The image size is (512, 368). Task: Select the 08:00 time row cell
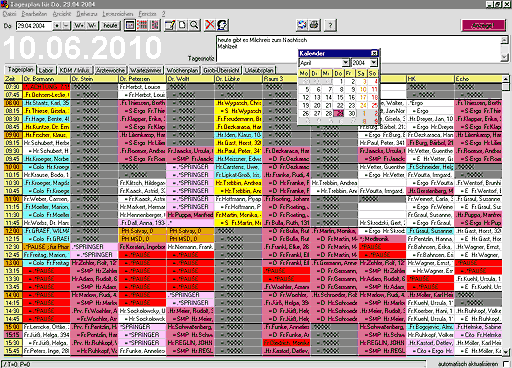click(x=13, y=103)
